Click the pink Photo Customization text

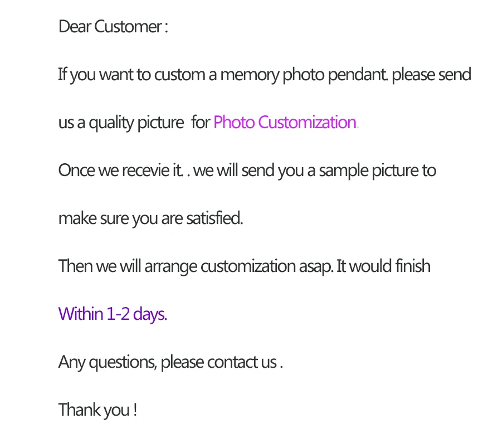point(286,123)
